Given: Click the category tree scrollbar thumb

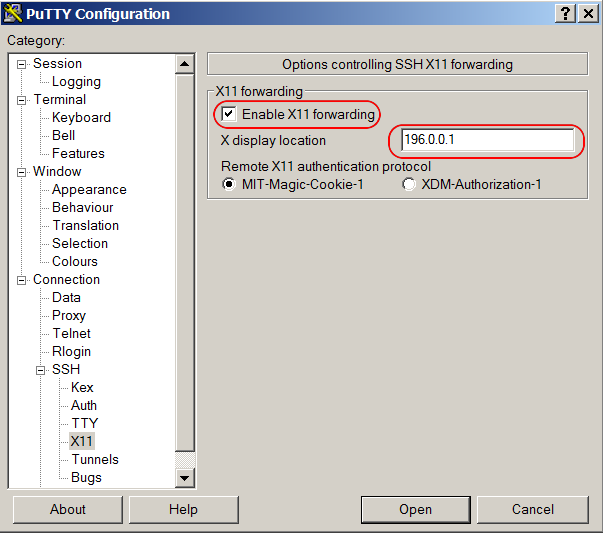Looking at the screenshot, I should 185,263.
